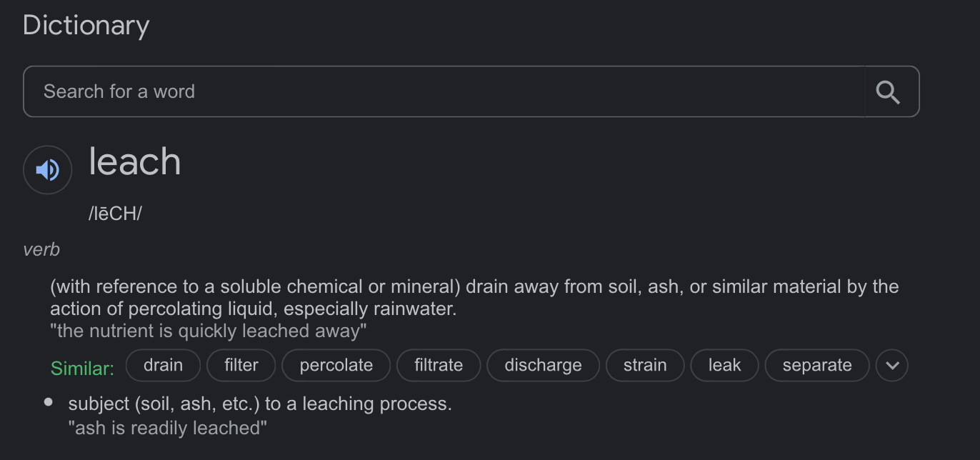Open the 'leak' synonym chip
The height and width of the screenshot is (460, 980).
click(724, 366)
